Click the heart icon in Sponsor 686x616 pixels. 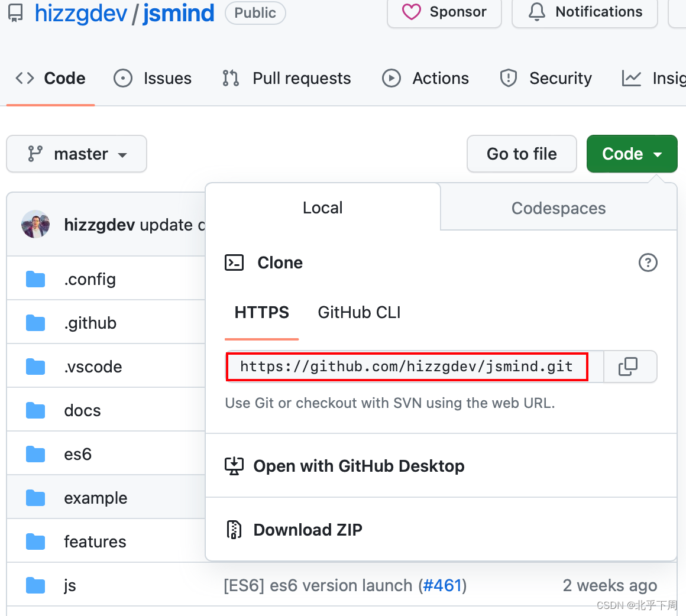pos(411,12)
